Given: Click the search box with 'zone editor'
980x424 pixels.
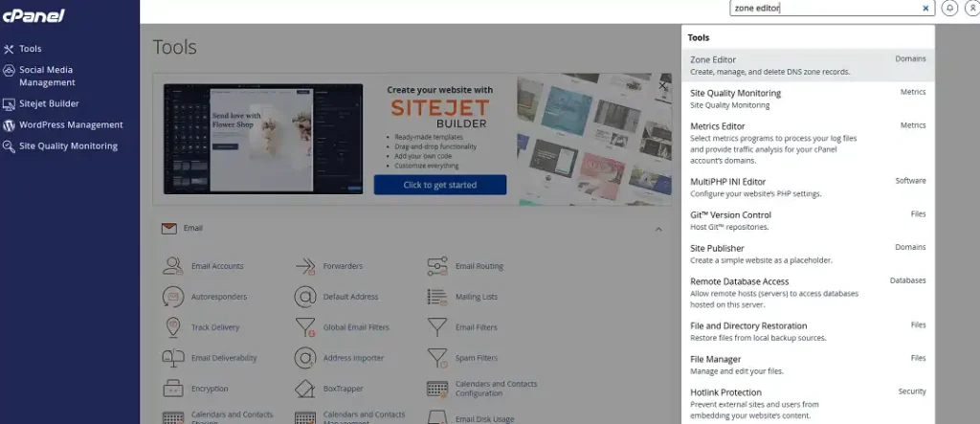Looking at the screenshot, I should pos(823,8).
